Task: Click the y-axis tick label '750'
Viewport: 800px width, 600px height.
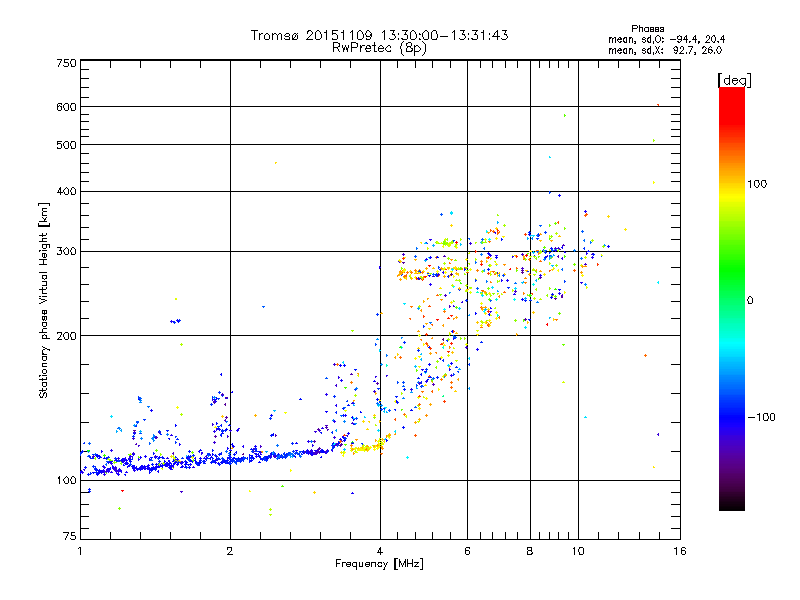Action: pyautogui.click(x=67, y=63)
